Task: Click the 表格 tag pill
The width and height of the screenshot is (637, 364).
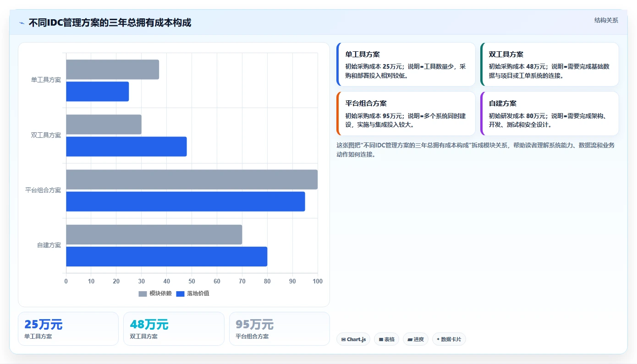Action: click(386, 339)
